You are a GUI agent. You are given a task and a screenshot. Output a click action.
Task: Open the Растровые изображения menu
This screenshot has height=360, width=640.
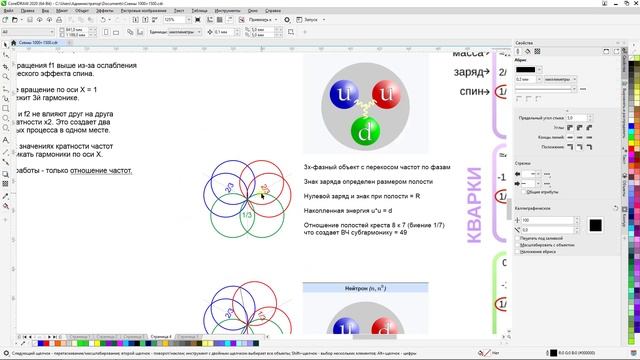pyautogui.click(x=143, y=11)
